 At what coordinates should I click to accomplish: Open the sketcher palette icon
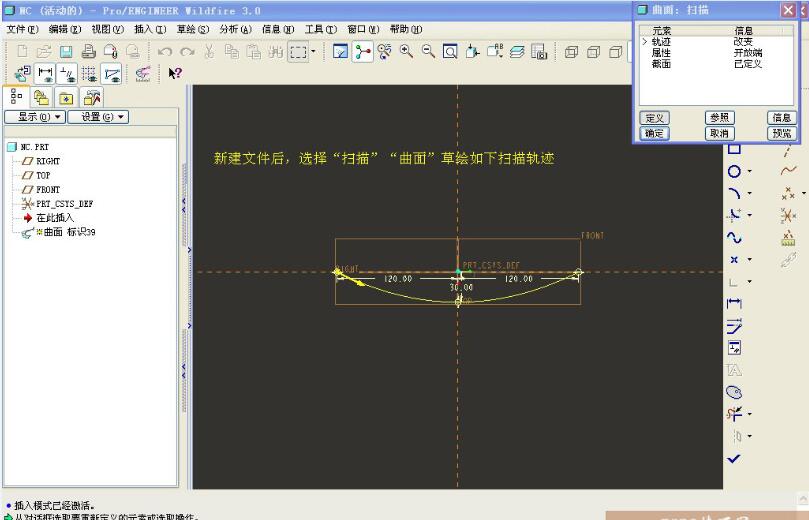pyautogui.click(x=734, y=392)
